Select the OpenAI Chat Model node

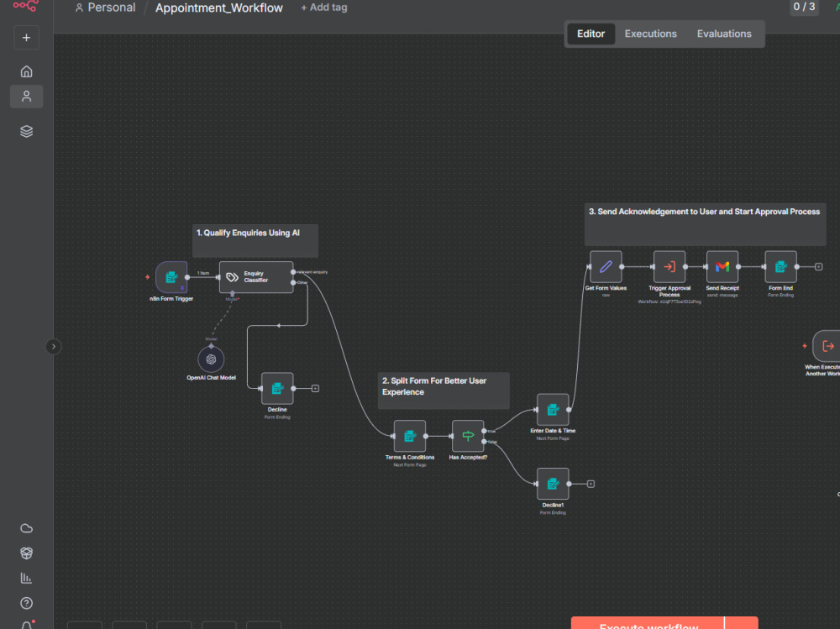coord(211,359)
